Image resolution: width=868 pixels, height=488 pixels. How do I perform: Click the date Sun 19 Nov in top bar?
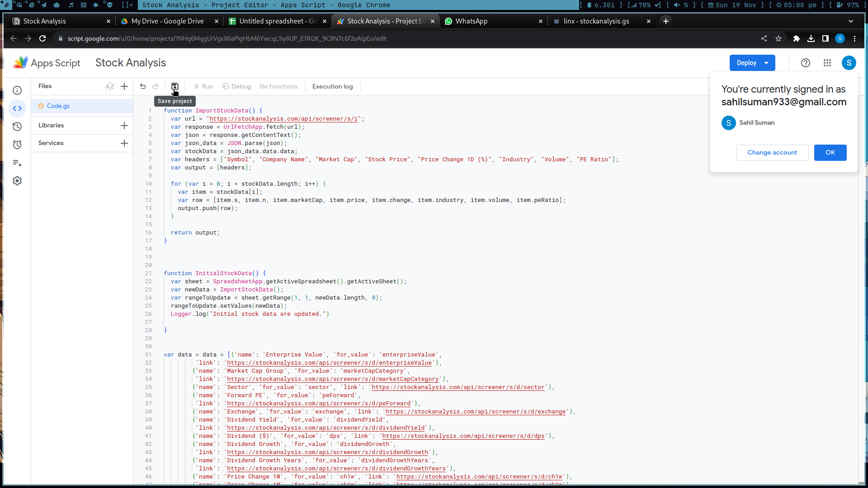tap(732, 5)
